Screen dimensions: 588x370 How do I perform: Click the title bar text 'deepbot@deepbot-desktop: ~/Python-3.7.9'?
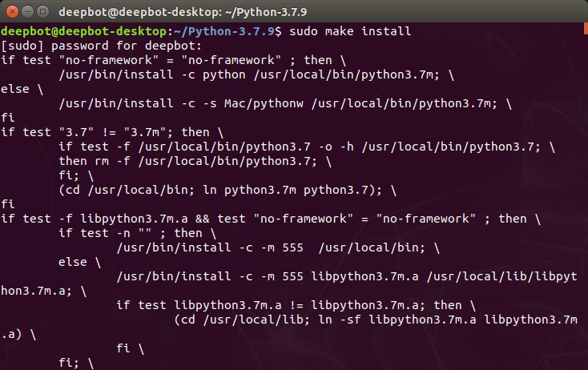pyautogui.click(x=183, y=12)
